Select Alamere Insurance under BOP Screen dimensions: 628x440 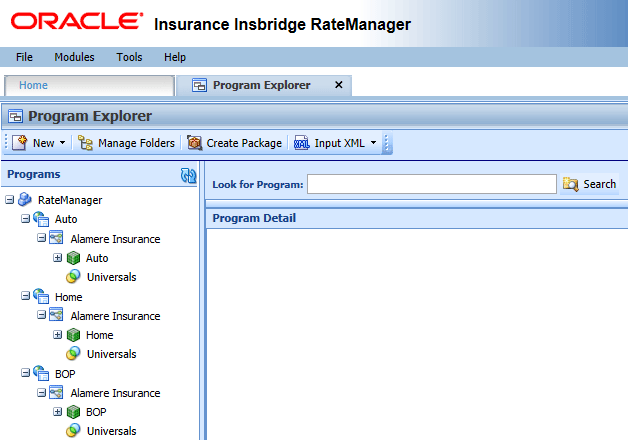(115, 393)
